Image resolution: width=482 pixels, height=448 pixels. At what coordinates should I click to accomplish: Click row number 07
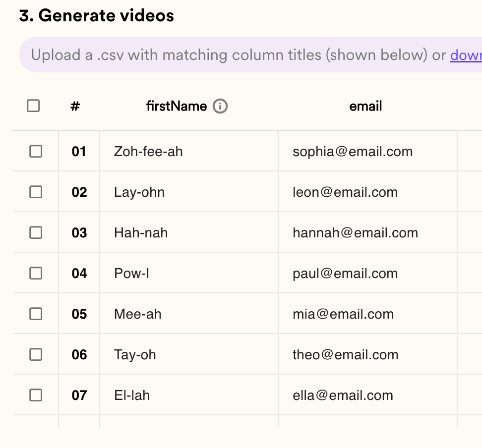pyautogui.click(x=79, y=395)
